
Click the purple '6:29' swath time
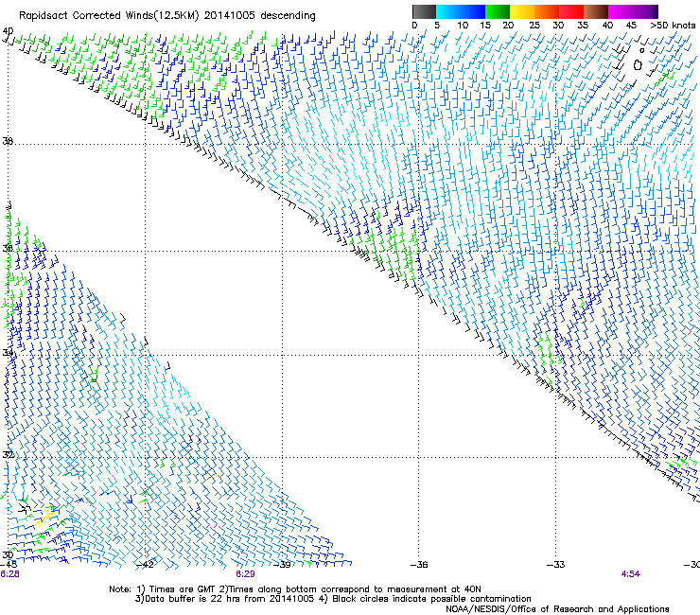point(245,574)
